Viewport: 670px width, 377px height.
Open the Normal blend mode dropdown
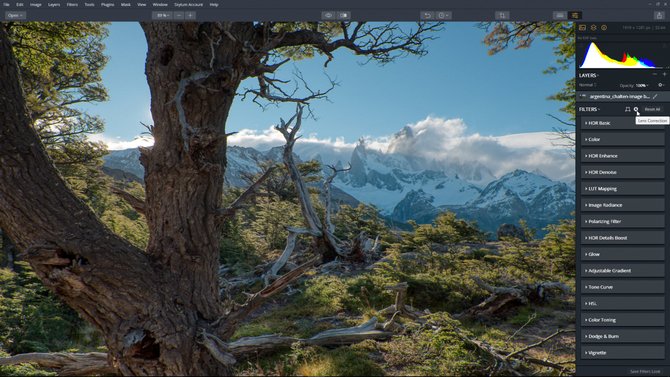pos(588,85)
